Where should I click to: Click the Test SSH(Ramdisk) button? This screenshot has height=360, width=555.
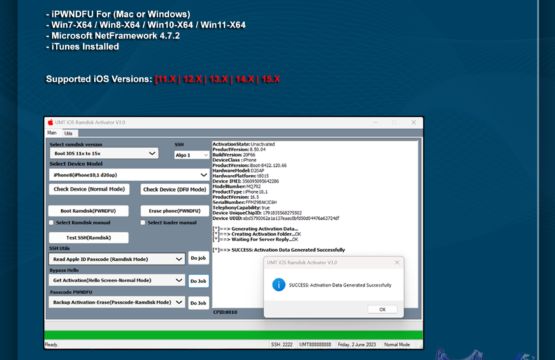pos(88,238)
